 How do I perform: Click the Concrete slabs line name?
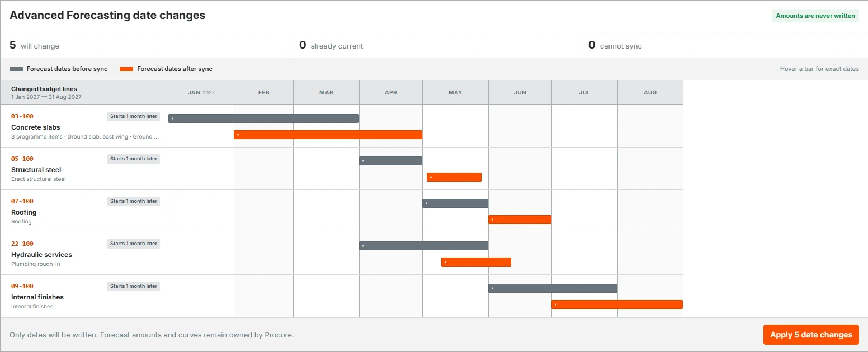click(x=36, y=127)
